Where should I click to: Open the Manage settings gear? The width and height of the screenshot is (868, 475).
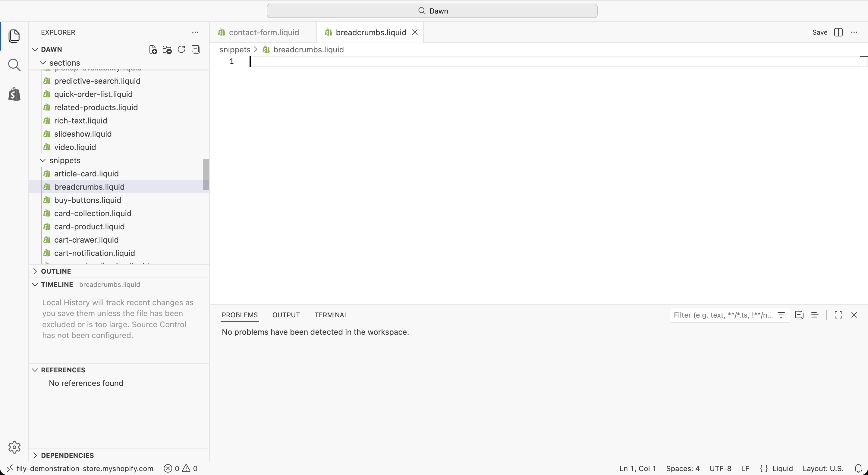[x=14, y=447]
